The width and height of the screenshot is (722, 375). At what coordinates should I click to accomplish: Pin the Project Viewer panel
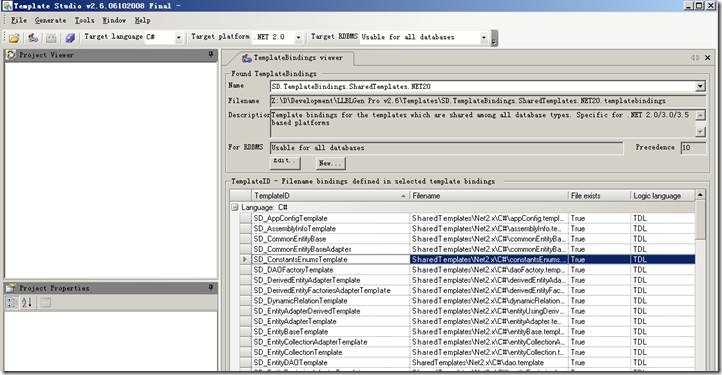211,54
